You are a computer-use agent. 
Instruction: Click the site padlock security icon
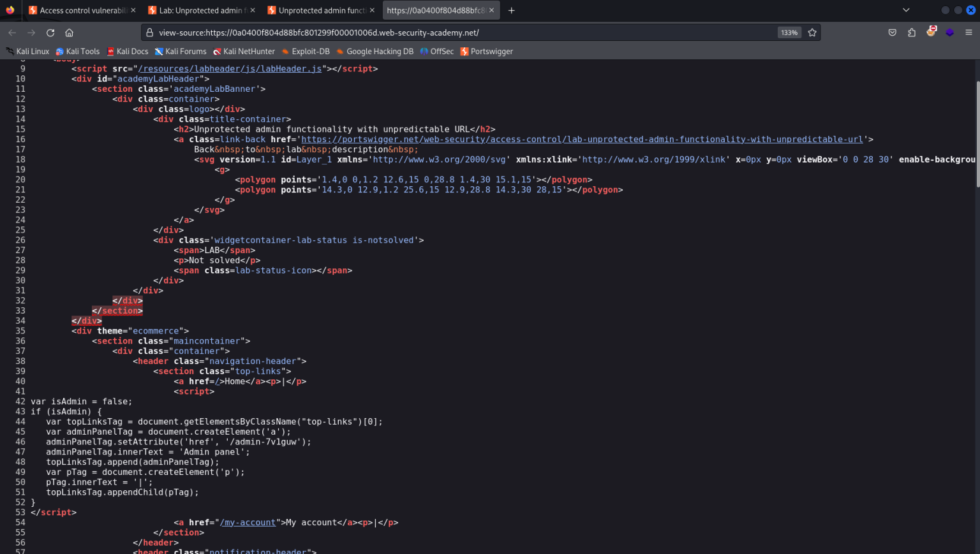coord(150,33)
